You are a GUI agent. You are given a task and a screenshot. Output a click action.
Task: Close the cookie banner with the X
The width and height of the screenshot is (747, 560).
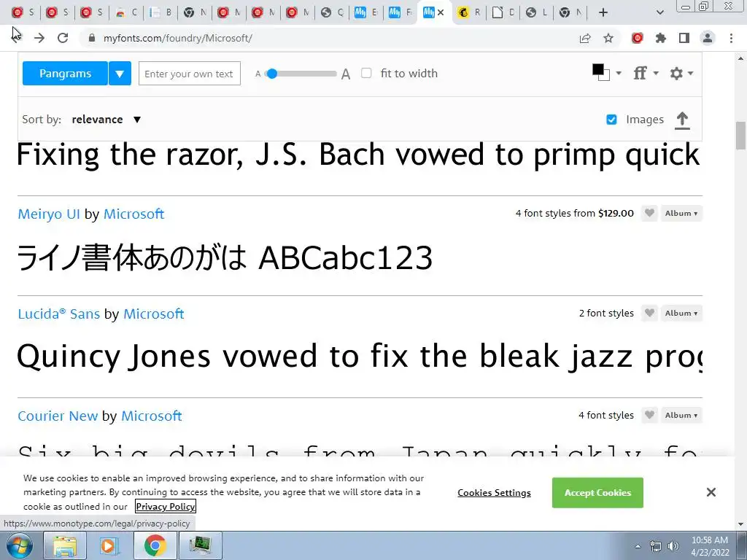click(x=711, y=492)
